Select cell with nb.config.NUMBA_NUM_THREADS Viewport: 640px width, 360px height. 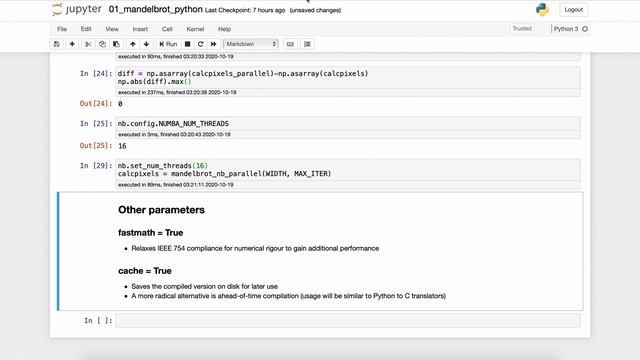pyautogui.click(x=348, y=124)
